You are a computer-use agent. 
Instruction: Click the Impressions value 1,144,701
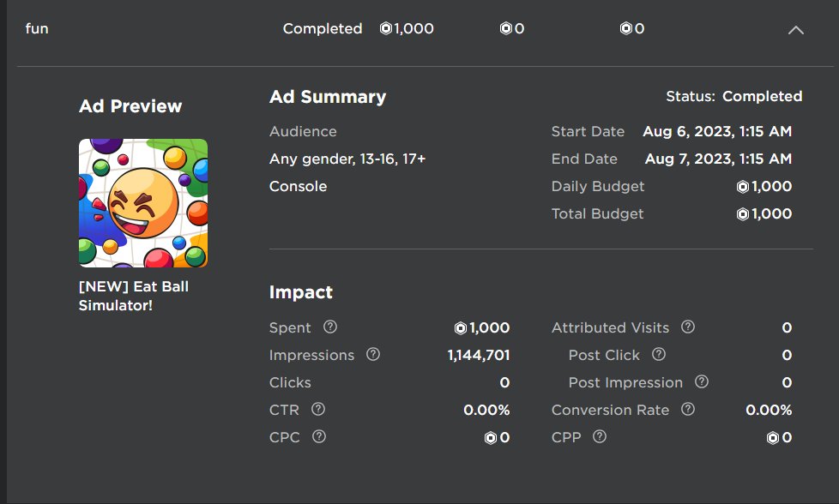pos(479,355)
